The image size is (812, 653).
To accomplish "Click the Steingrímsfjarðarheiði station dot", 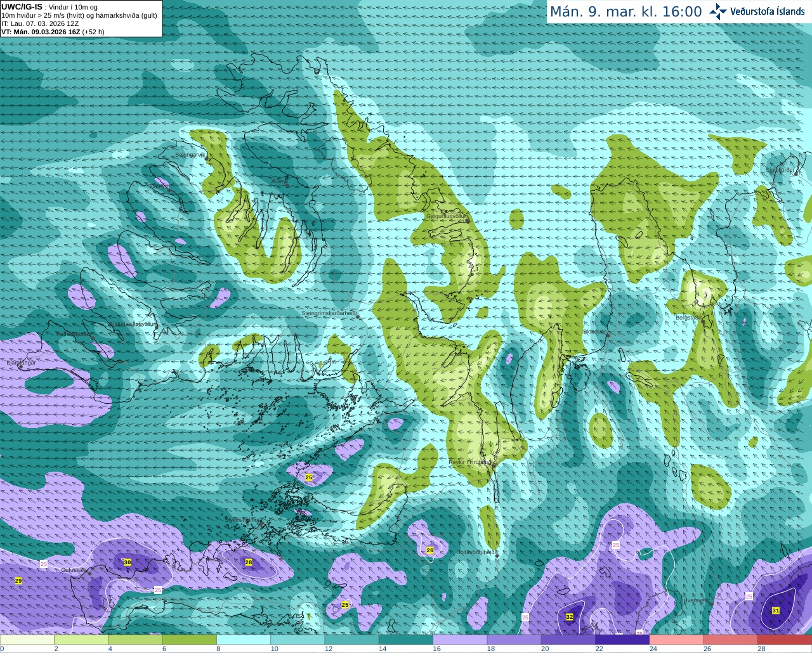I will [358, 316].
